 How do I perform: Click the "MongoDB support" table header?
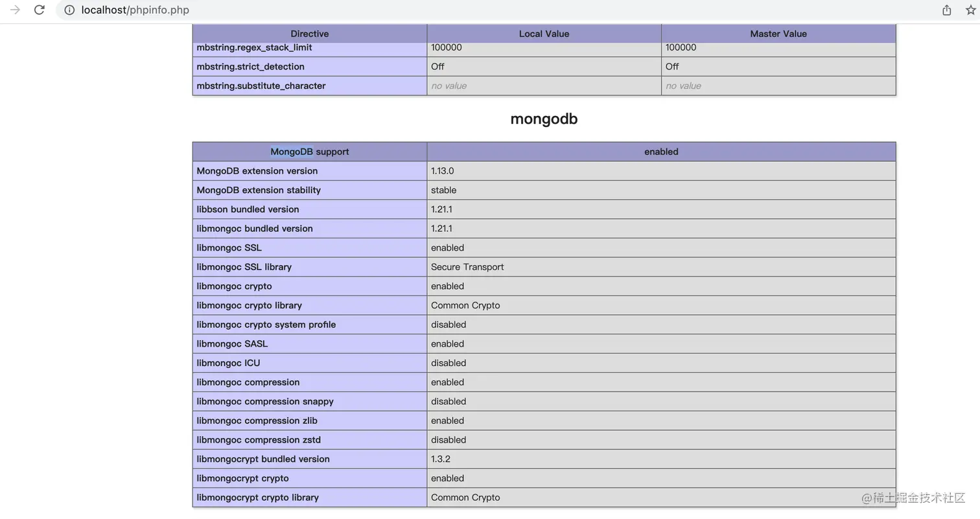click(310, 152)
